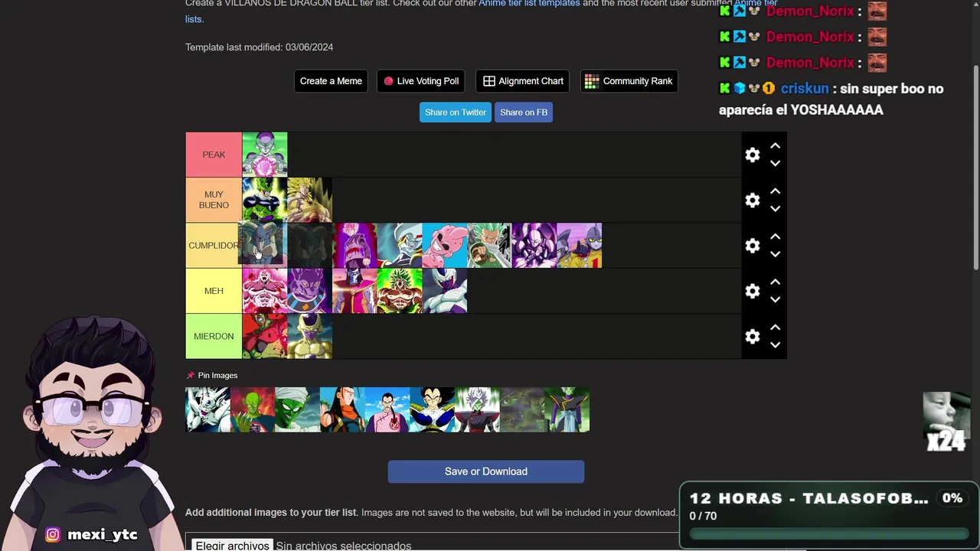980x551 pixels.
Task: Pick the pink Kid Buu image in CUMPLIDOR
Action: 444,246
